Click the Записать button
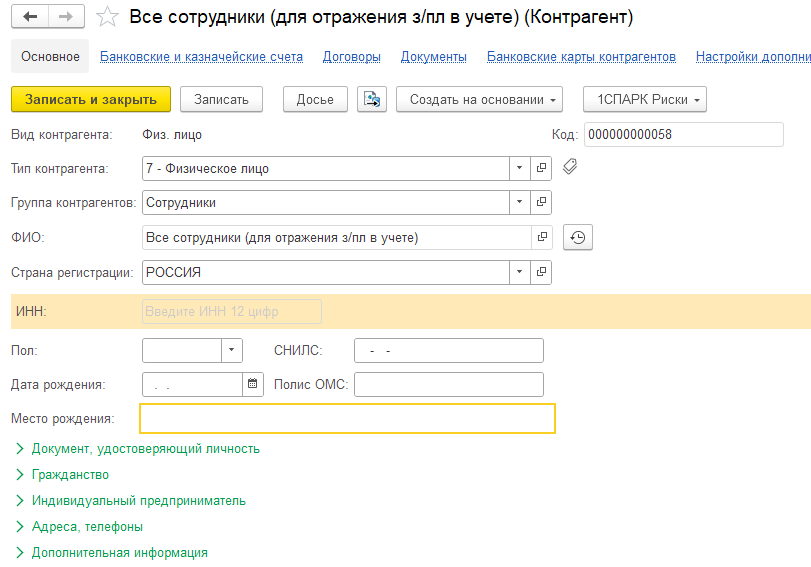Image resolution: width=811 pixels, height=567 pixels. pyautogui.click(x=221, y=99)
